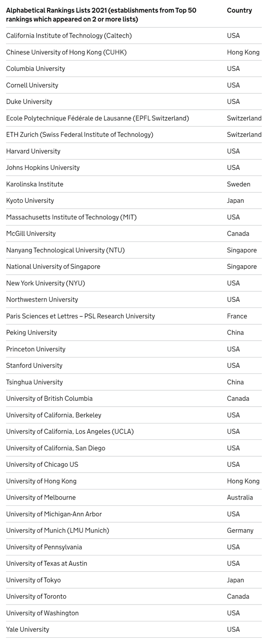This screenshot has width=269, height=644.
Task: Select University of Munich (LMU Munich)
Action: point(58,531)
